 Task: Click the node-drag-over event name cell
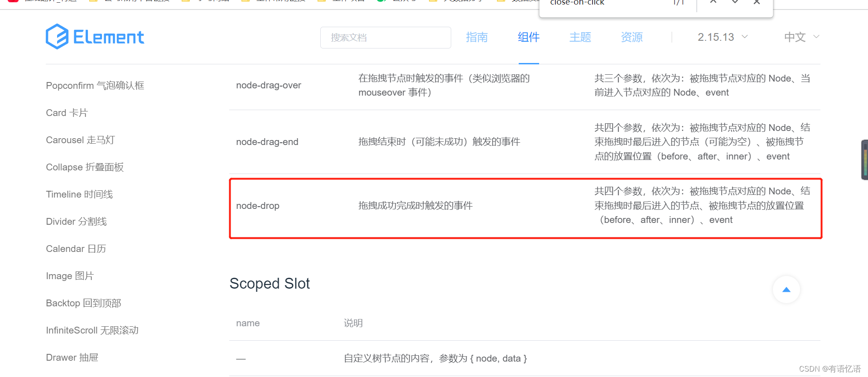(269, 85)
